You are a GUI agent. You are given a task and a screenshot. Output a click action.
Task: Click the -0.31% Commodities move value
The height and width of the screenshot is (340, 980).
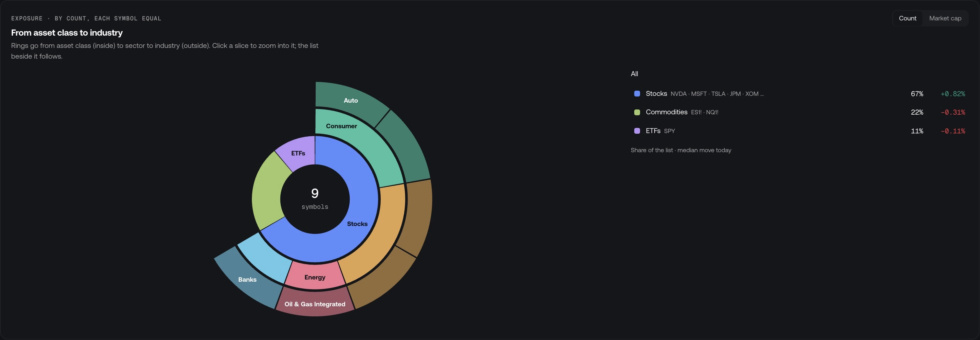pyautogui.click(x=952, y=113)
